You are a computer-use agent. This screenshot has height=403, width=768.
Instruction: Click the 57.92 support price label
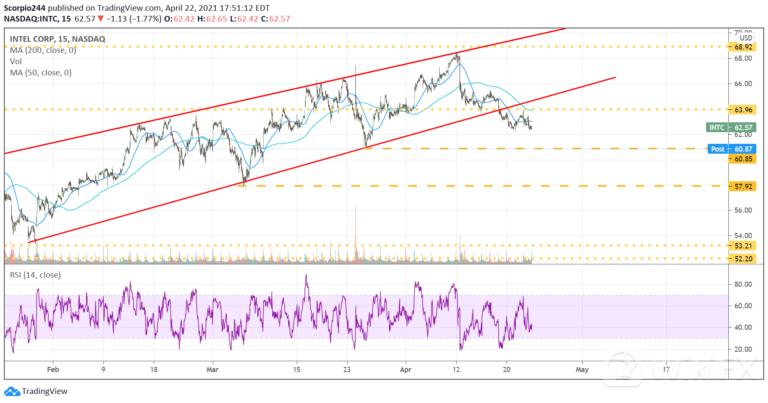(x=741, y=185)
